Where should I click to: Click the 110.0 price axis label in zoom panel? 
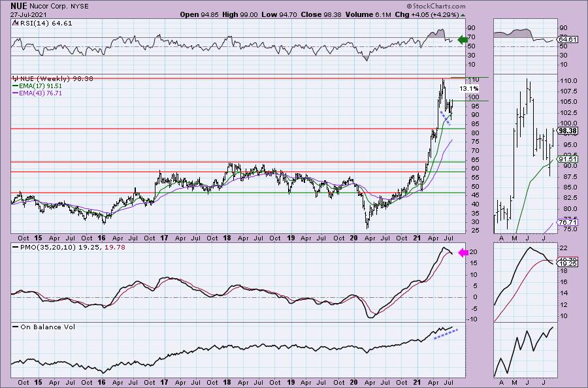[567, 80]
